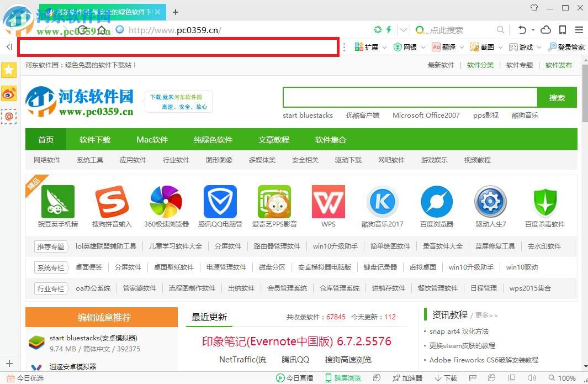
Task: Click the WPS software icon
Action: click(x=328, y=202)
